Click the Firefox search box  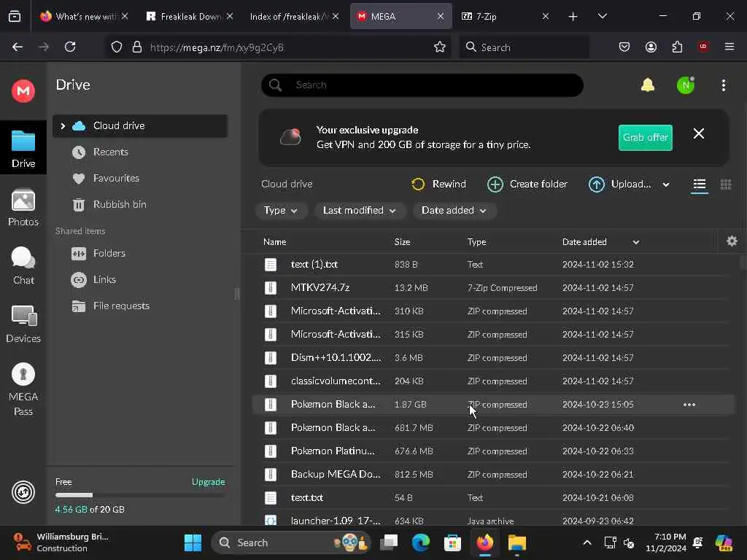click(524, 47)
